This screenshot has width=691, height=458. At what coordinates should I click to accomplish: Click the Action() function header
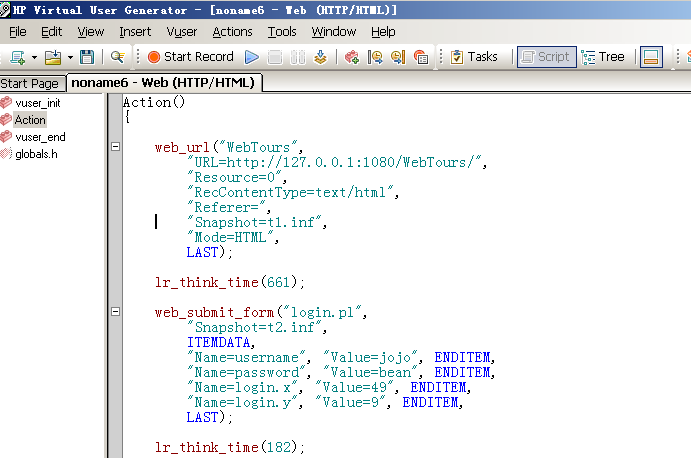[x=154, y=102]
